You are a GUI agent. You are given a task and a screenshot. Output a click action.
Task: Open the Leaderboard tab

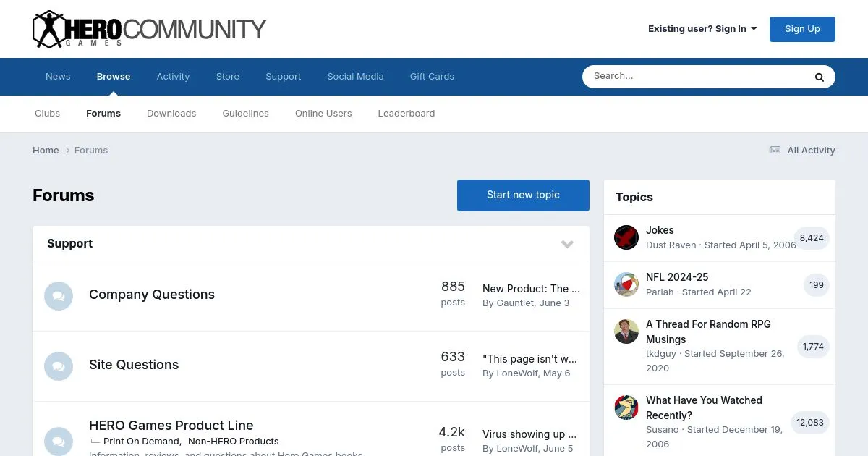[x=407, y=113]
